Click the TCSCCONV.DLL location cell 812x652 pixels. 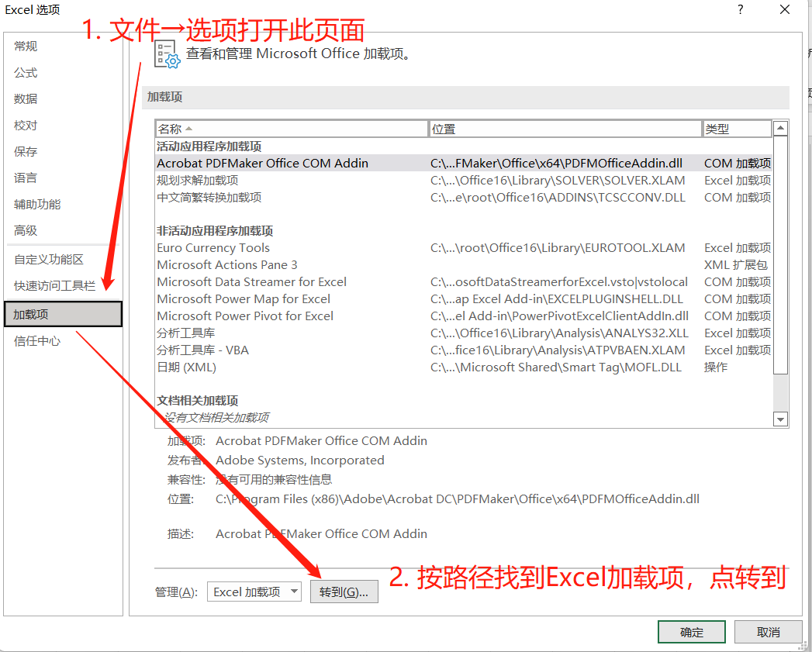point(558,198)
